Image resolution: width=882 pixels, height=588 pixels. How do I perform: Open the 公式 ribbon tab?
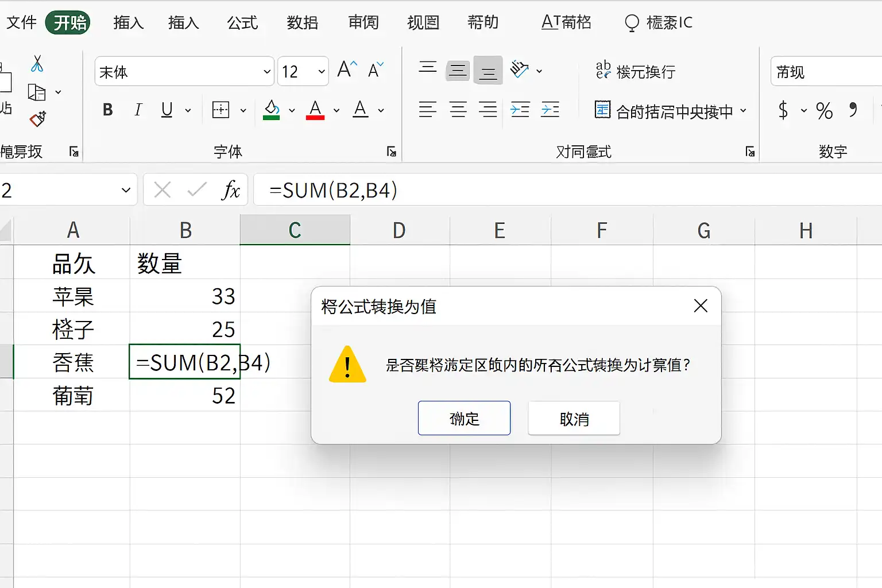(242, 22)
